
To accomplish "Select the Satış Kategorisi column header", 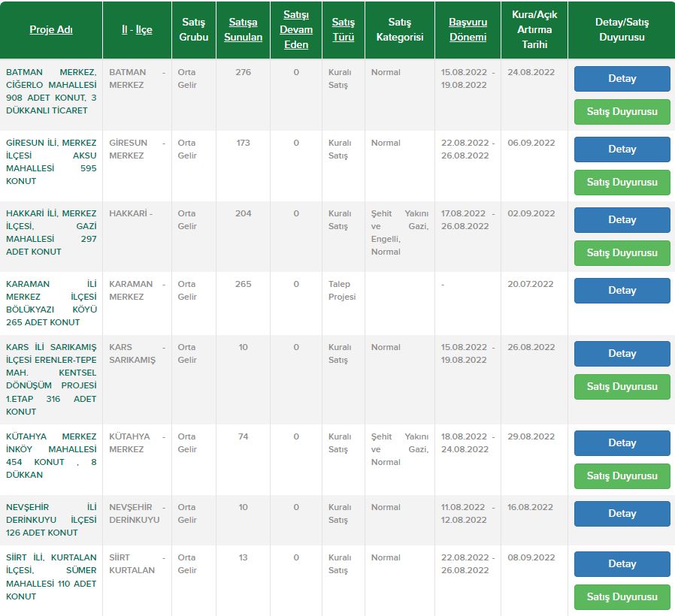I will (x=399, y=30).
